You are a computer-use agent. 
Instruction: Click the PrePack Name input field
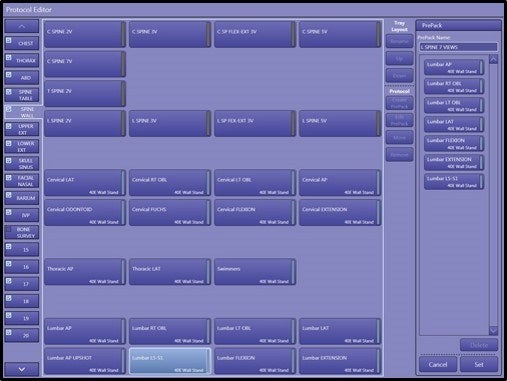click(458, 47)
